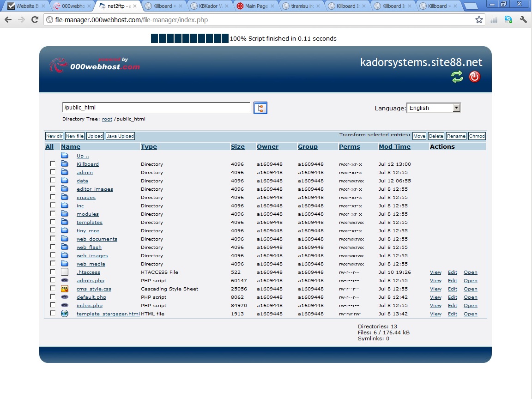
Task: Sort file list by Size column
Action: [237, 146]
